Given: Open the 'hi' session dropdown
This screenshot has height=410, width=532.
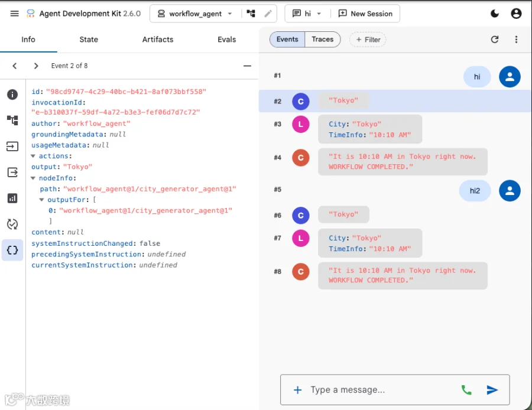Looking at the screenshot, I should [x=307, y=14].
